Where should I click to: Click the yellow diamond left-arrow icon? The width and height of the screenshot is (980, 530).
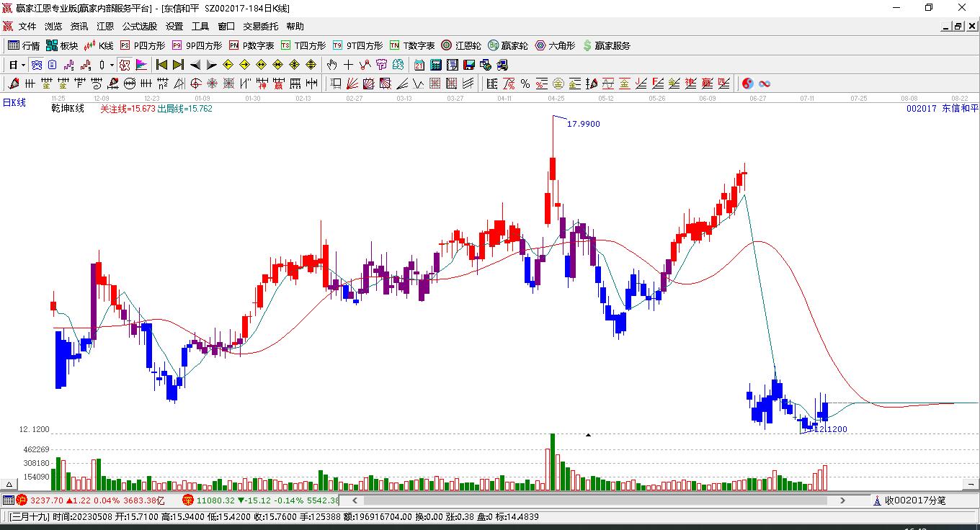point(228,65)
